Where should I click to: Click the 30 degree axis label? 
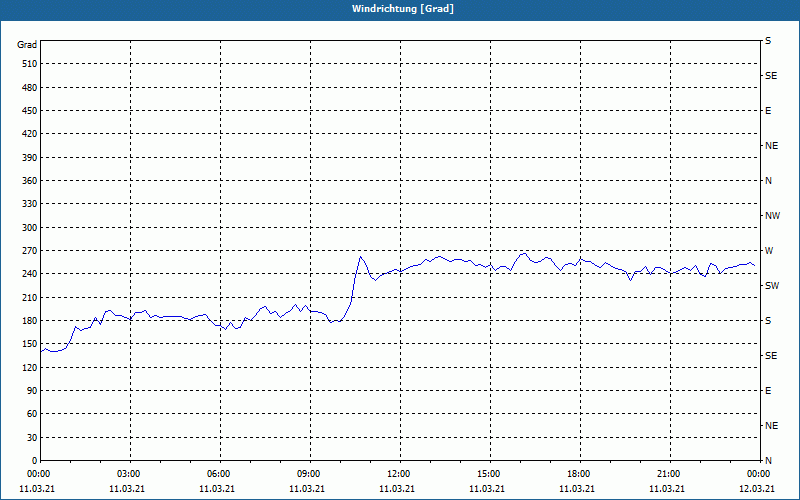pyautogui.click(x=32, y=438)
